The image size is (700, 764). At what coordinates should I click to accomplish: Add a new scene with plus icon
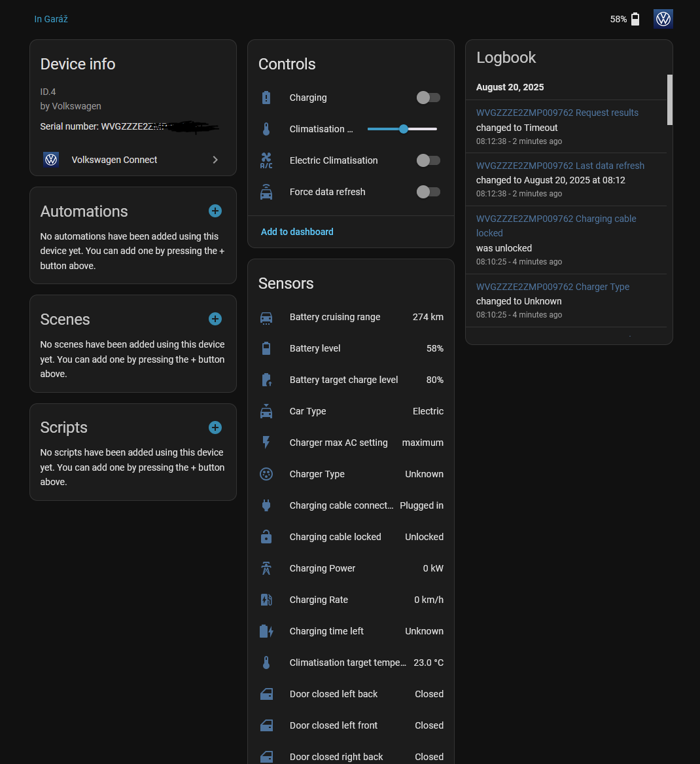pos(215,319)
